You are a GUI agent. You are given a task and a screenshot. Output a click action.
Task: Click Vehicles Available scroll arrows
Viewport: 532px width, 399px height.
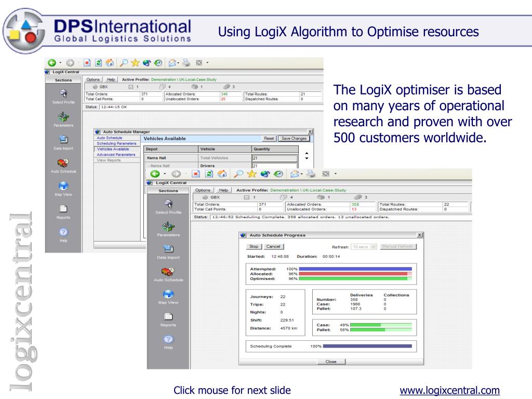307,156
